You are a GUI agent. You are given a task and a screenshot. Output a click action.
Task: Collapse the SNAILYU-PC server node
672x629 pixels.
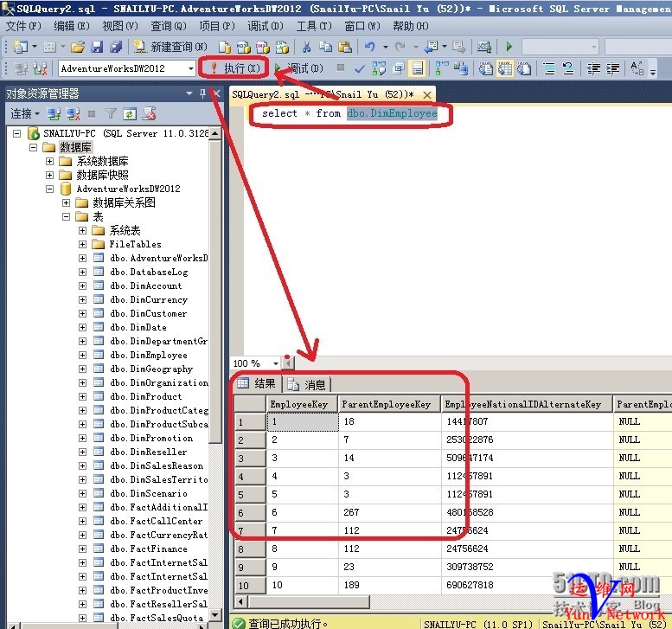click(x=16, y=134)
